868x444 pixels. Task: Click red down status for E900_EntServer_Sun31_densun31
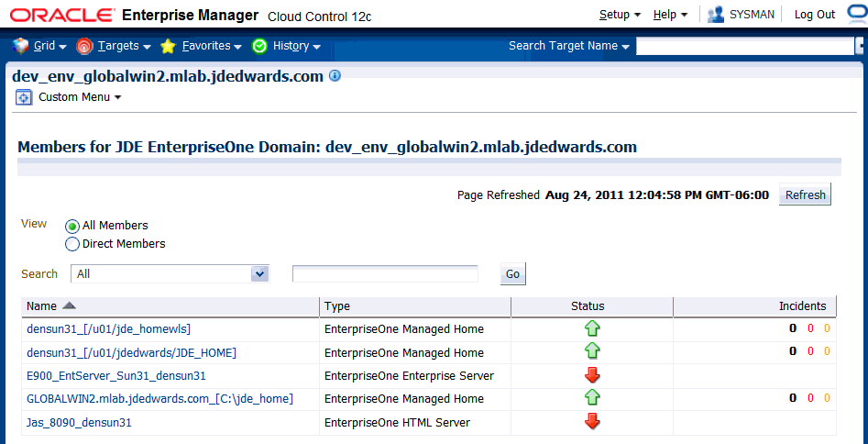pos(592,375)
